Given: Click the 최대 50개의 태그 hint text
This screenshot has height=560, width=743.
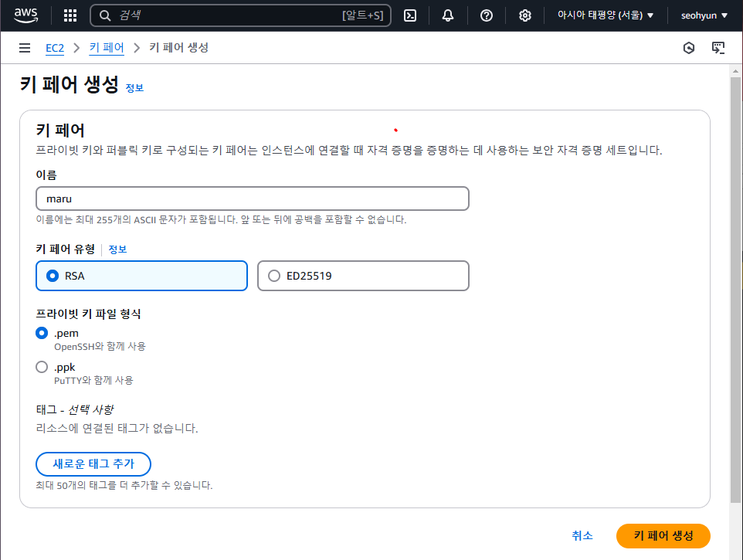Looking at the screenshot, I should click(x=124, y=486).
